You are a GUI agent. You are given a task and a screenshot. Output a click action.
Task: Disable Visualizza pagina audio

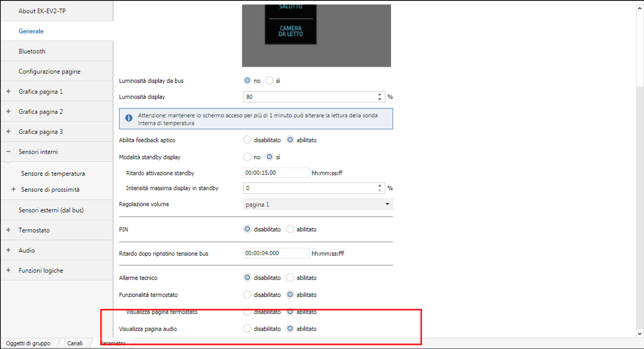click(247, 328)
